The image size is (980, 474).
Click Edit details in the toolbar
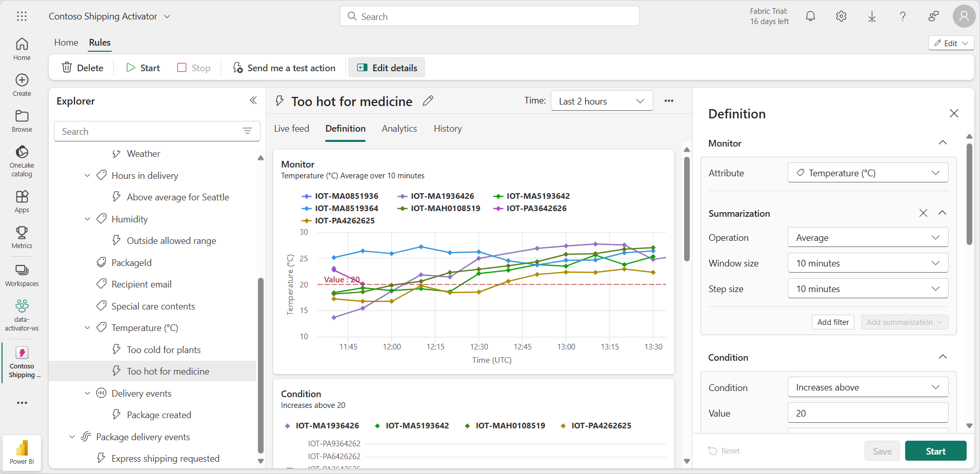click(387, 68)
